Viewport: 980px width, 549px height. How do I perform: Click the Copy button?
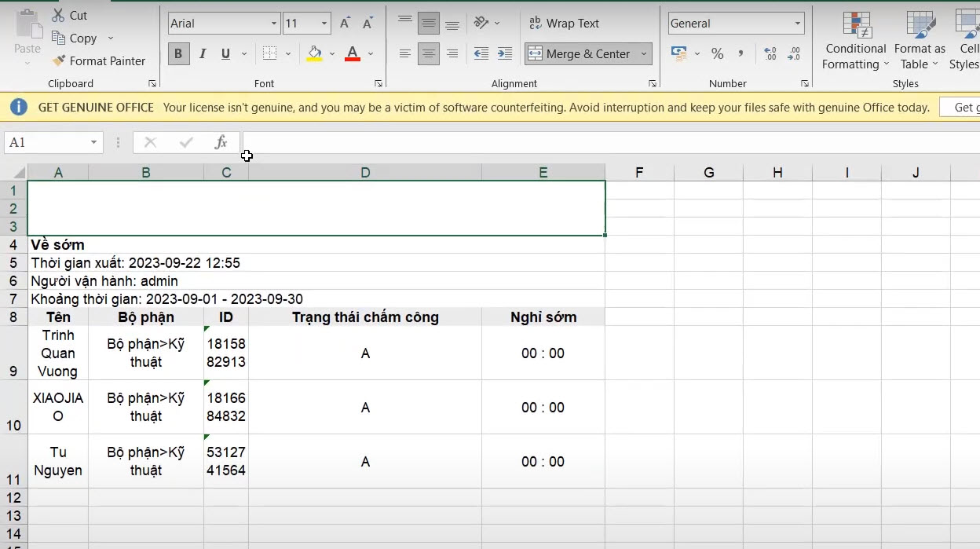pos(75,38)
